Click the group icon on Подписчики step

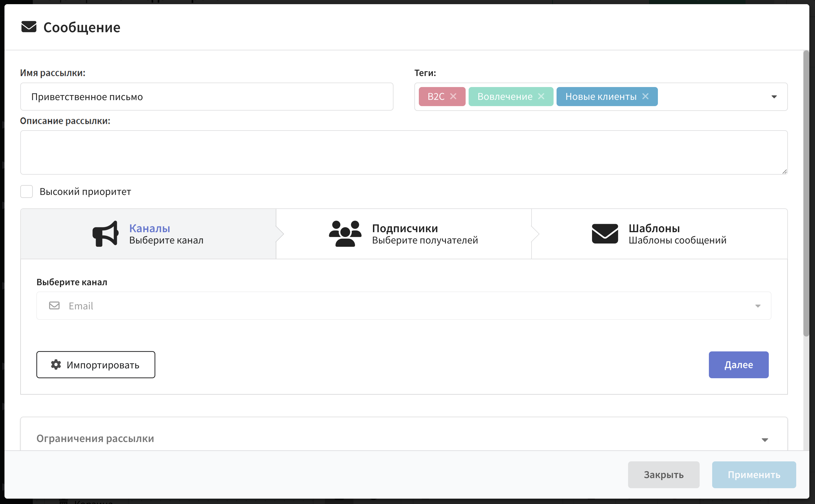pos(345,234)
